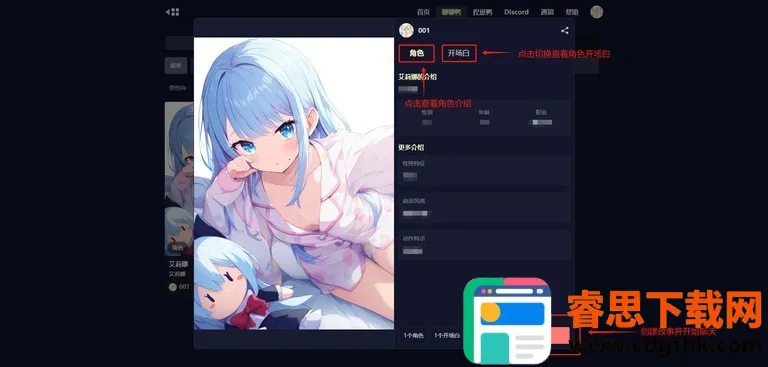768x367 pixels.
Task: Open the 首页 navigation item
Action: point(423,12)
